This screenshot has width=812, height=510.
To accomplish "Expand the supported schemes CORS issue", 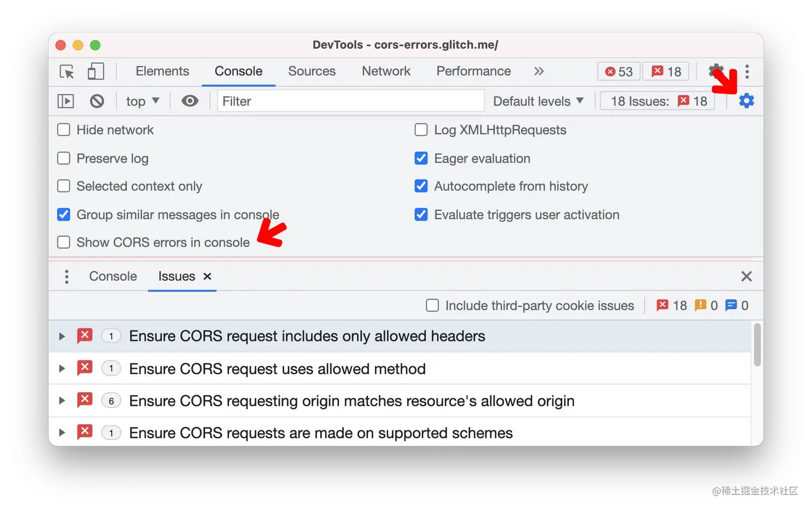I will (x=62, y=433).
